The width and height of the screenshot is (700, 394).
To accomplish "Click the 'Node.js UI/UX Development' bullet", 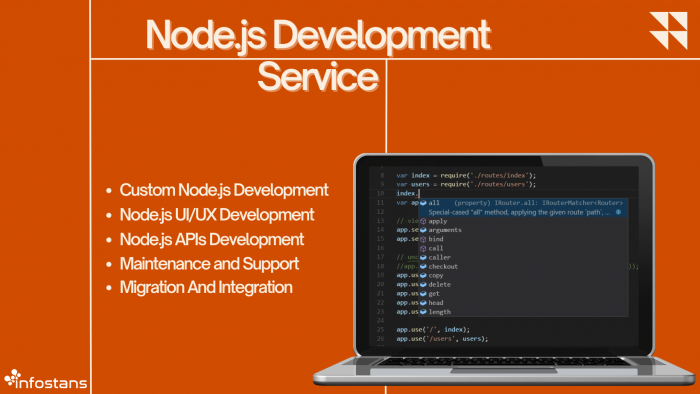I will coord(217,215).
